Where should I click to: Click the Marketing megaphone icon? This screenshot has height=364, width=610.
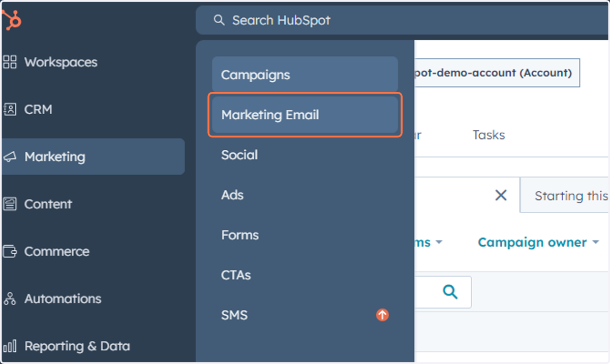pos(10,157)
